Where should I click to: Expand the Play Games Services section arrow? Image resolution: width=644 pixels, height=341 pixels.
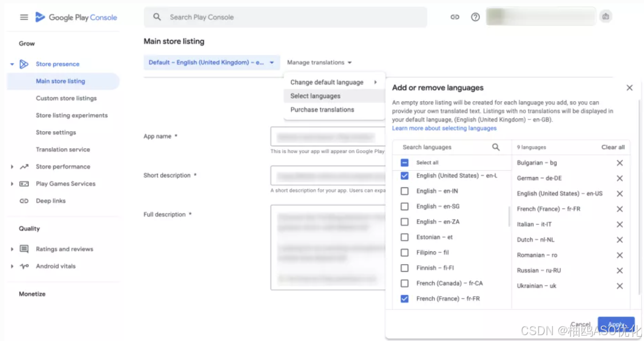[12, 184]
